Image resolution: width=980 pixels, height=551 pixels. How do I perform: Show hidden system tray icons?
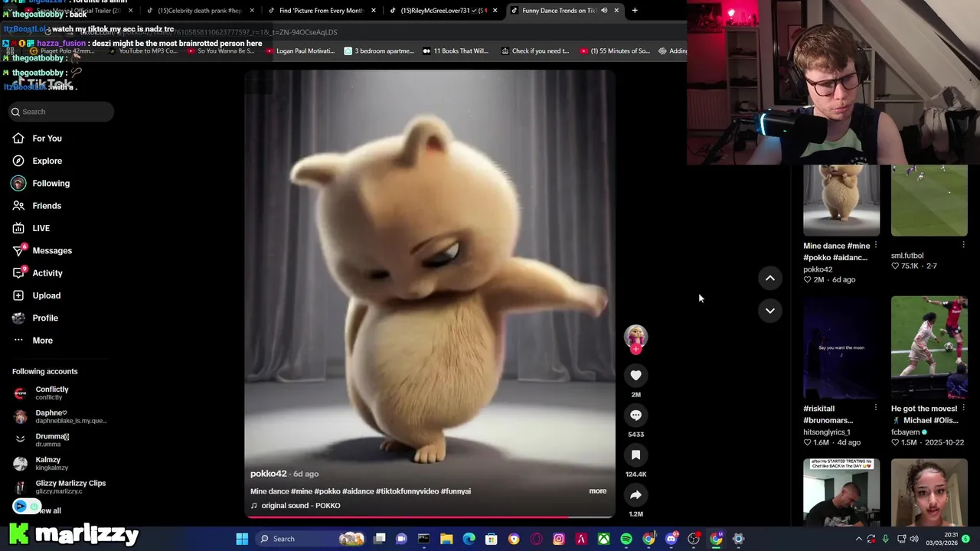pos(858,539)
